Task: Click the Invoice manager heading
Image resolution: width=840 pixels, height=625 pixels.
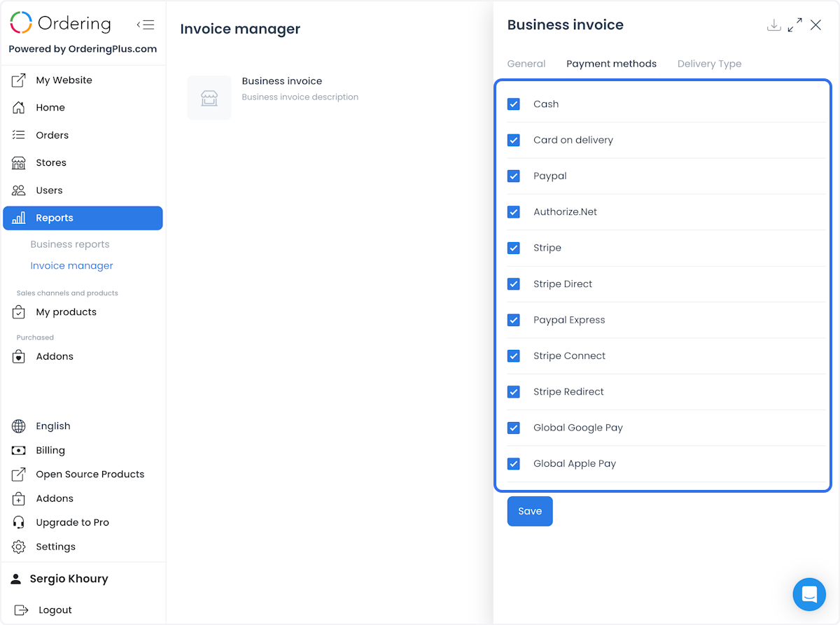Action: (x=240, y=29)
